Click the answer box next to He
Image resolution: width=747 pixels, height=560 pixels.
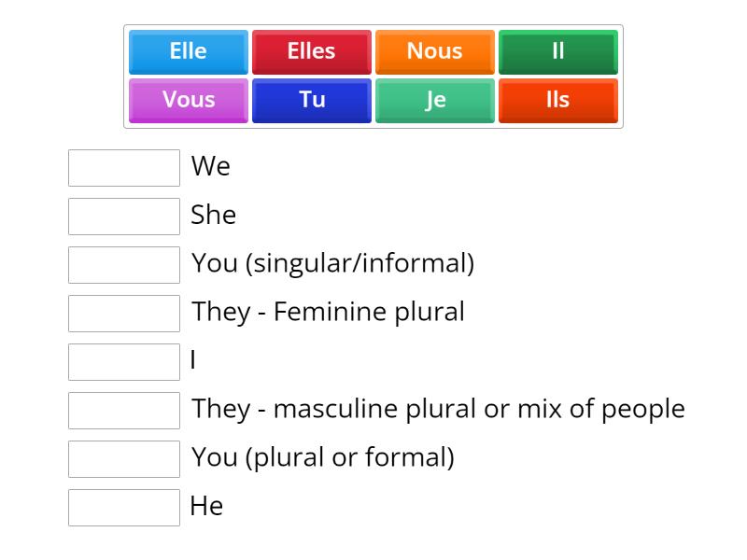(x=123, y=508)
